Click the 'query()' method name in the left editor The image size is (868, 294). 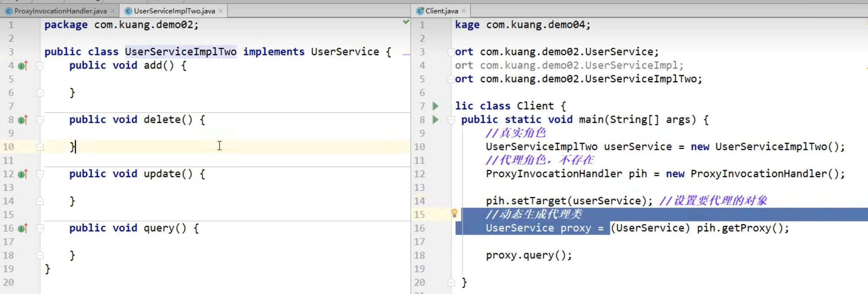(165, 228)
